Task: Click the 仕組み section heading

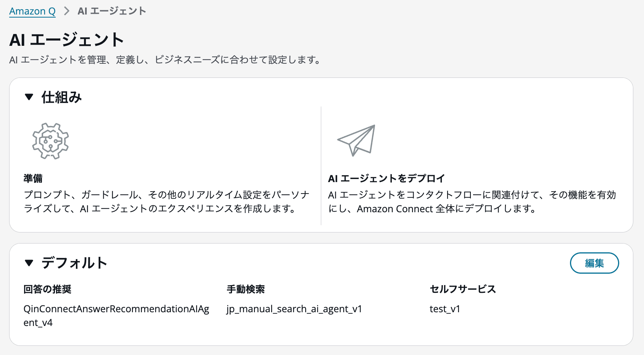Action: [x=61, y=97]
